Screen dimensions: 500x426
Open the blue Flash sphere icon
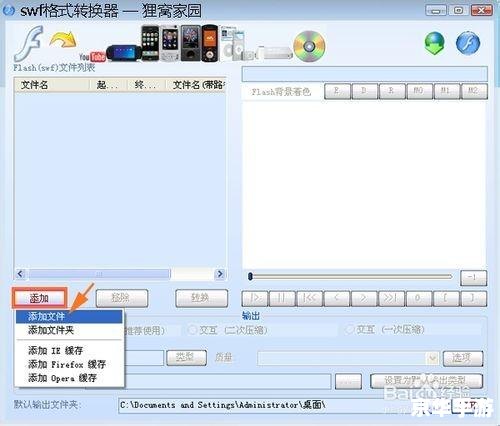pyautogui.click(x=468, y=43)
